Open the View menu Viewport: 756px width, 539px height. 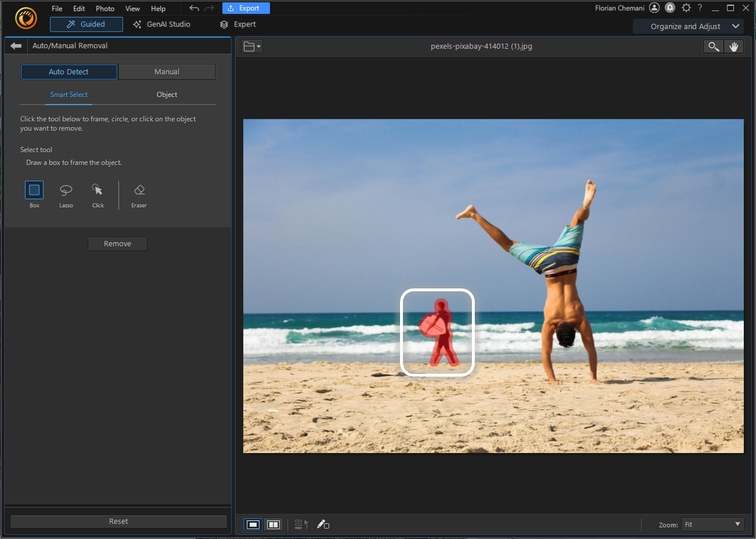(133, 9)
